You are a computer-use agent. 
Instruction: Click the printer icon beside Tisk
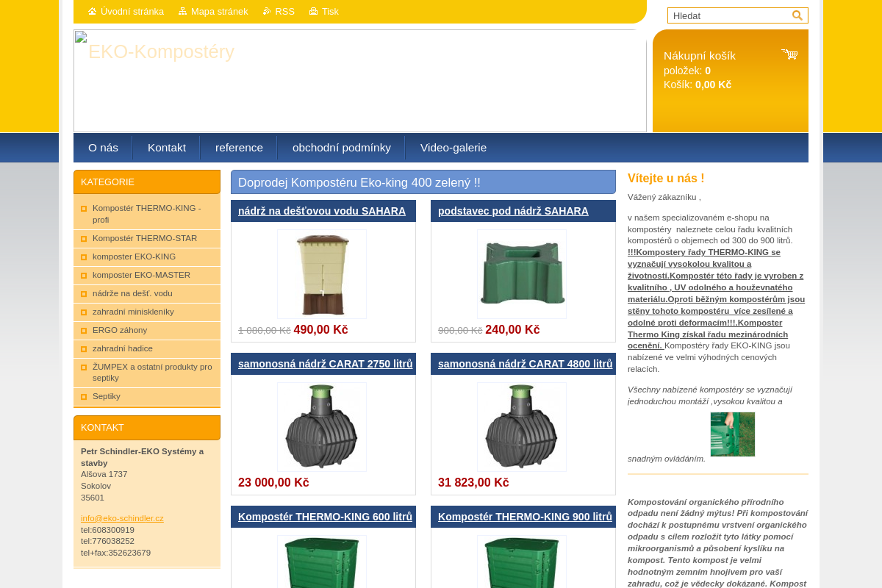pyautogui.click(x=314, y=11)
